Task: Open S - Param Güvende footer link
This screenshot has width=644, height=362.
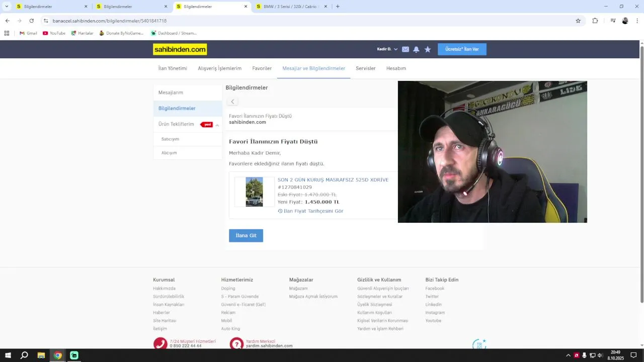Action: tap(239, 297)
